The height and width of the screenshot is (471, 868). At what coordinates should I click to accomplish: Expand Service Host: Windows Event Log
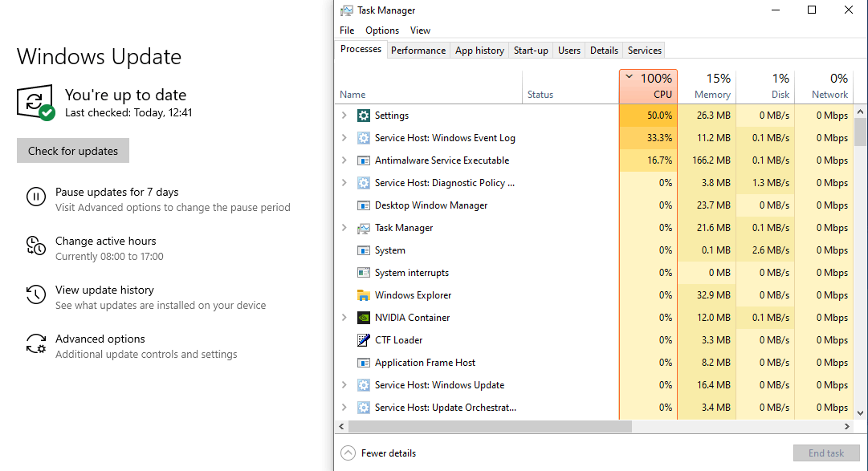[344, 138]
